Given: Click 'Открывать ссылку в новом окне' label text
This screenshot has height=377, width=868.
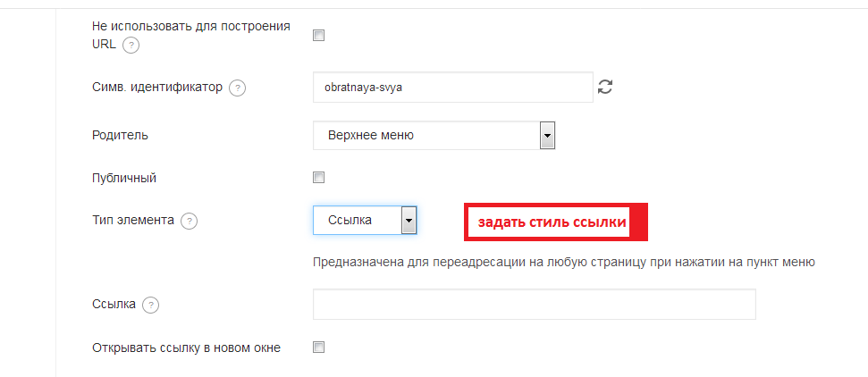Looking at the screenshot, I should pyautogui.click(x=186, y=348).
